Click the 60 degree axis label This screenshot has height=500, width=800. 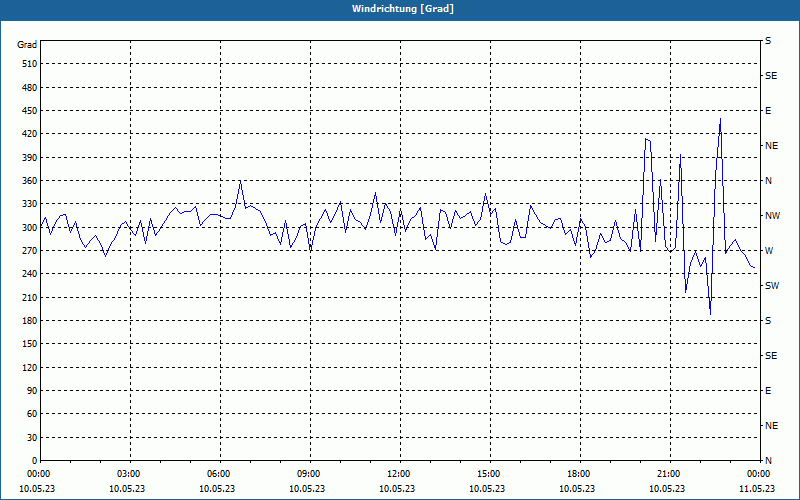coord(32,414)
